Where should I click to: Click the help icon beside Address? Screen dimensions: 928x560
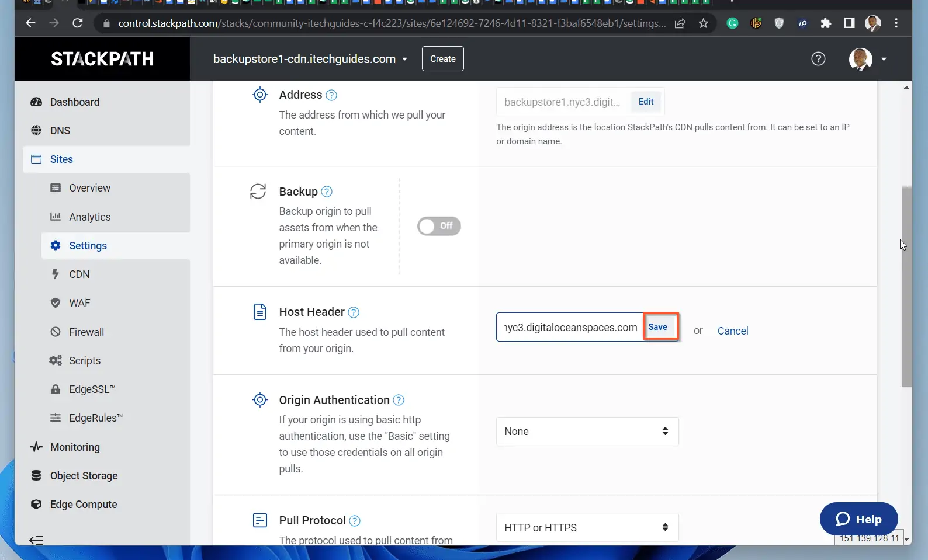pos(331,95)
